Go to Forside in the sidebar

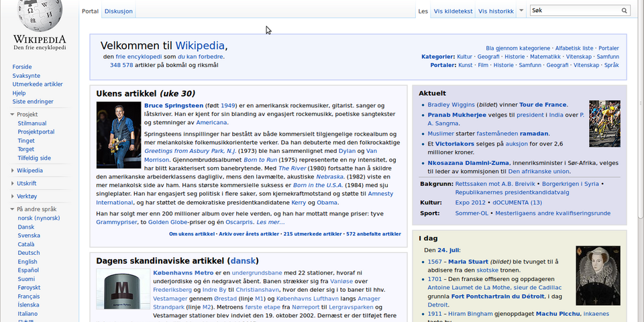(x=21, y=67)
